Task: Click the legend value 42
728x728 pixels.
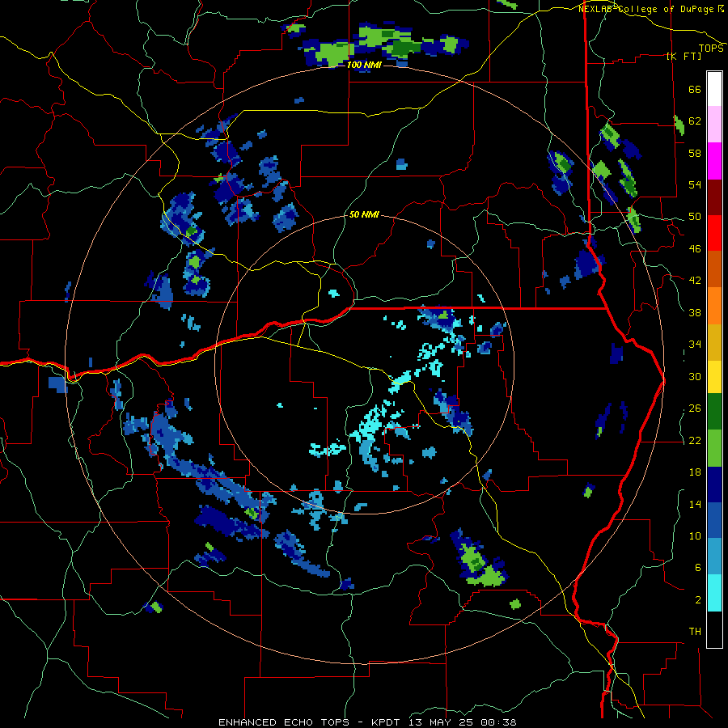Action: (695, 281)
